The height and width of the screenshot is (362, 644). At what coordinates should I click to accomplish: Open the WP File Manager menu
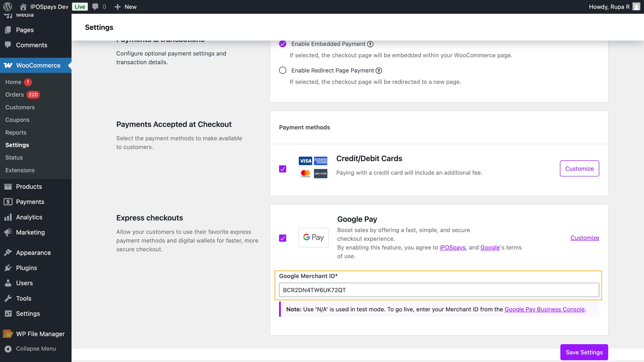click(40, 334)
